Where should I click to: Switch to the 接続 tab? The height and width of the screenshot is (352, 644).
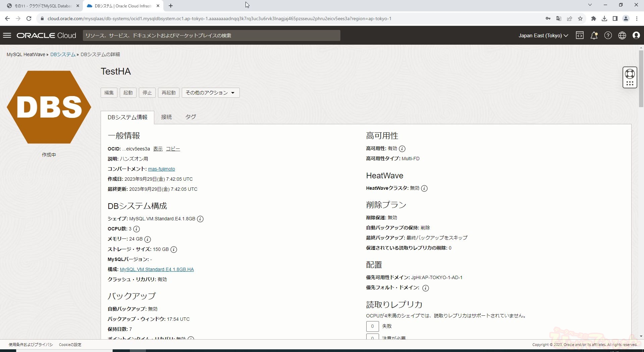point(166,117)
